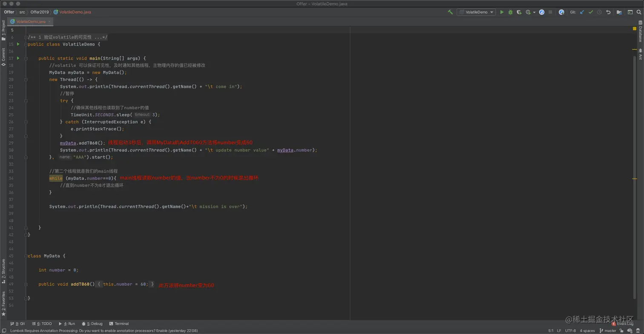Expand the folded javadoc comment at line 6
This screenshot has height=334, width=644.
[x=26, y=37]
